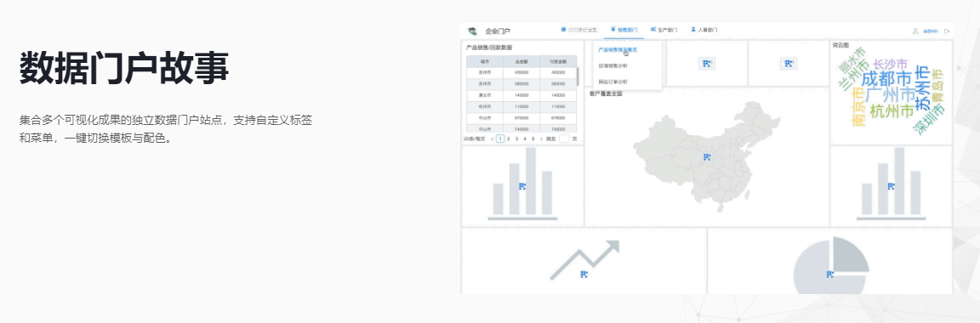Click the previous page arrow in pagination

pyautogui.click(x=492, y=139)
